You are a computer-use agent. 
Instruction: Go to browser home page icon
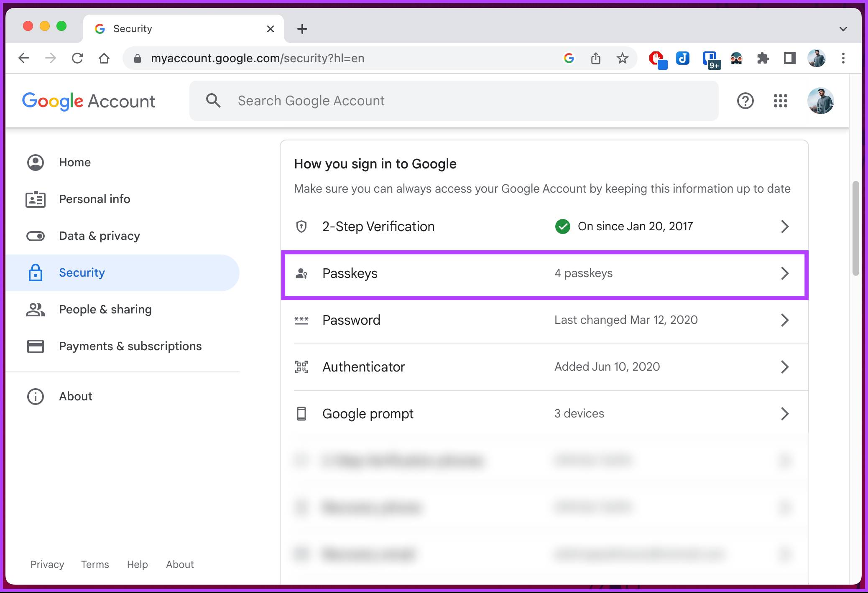[x=104, y=58]
